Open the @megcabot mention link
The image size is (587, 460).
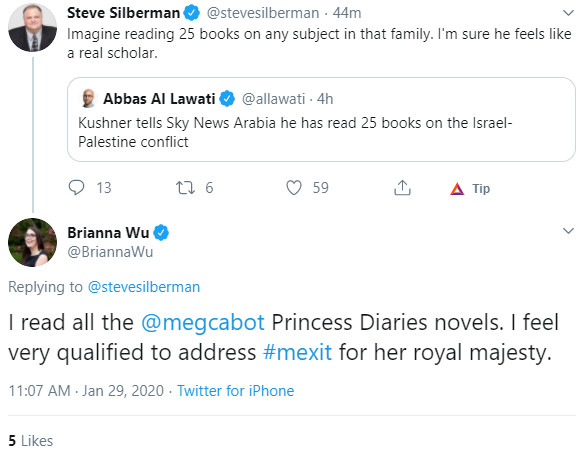203,322
